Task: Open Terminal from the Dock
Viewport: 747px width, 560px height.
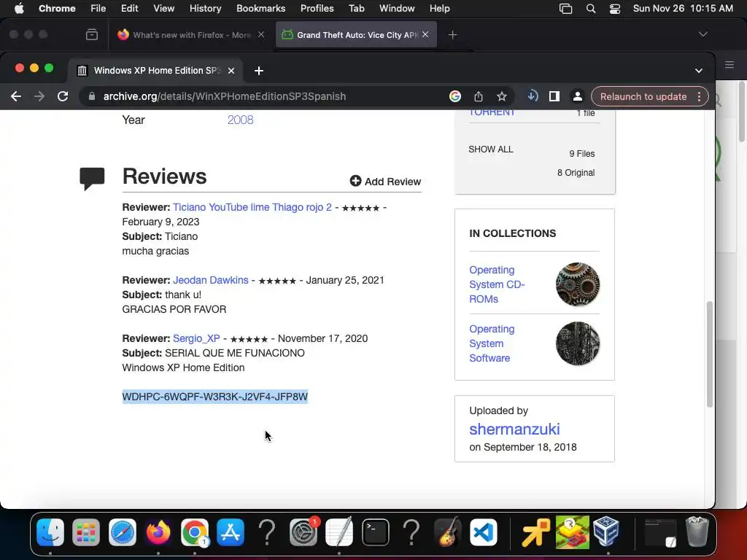Action: (x=376, y=532)
